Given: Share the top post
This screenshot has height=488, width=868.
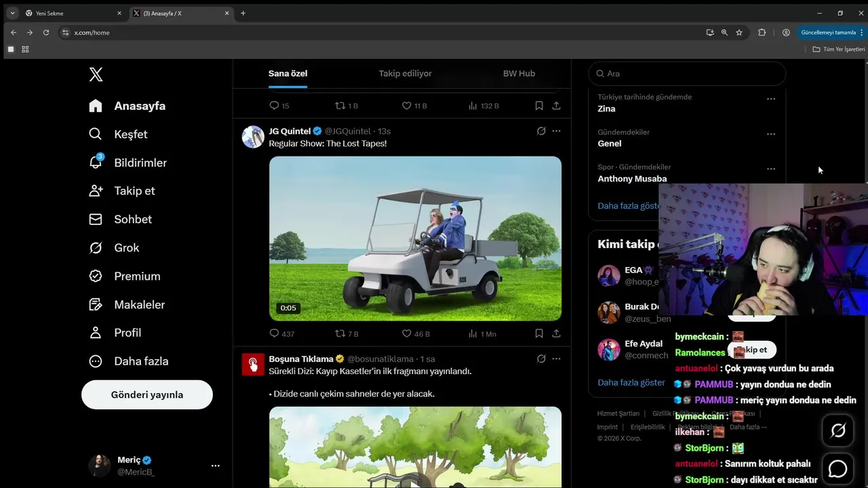Looking at the screenshot, I should point(556,106).
